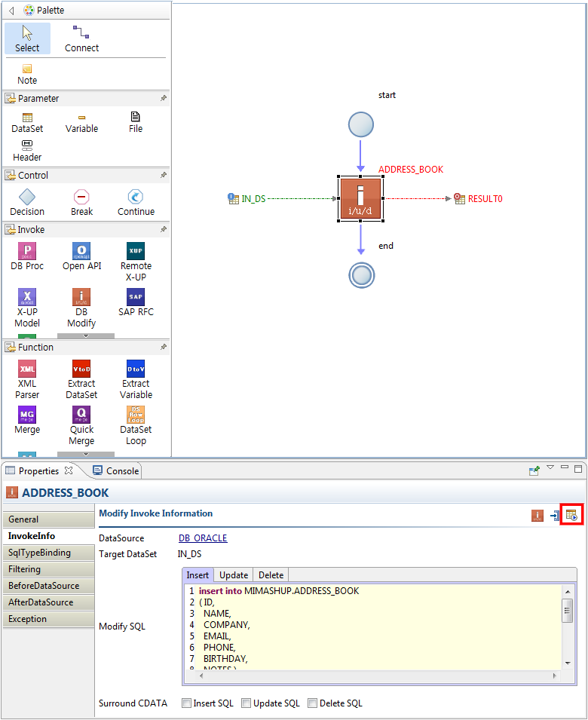
Task: Open the Exception properties tab
Action: (x=48, y=618)
